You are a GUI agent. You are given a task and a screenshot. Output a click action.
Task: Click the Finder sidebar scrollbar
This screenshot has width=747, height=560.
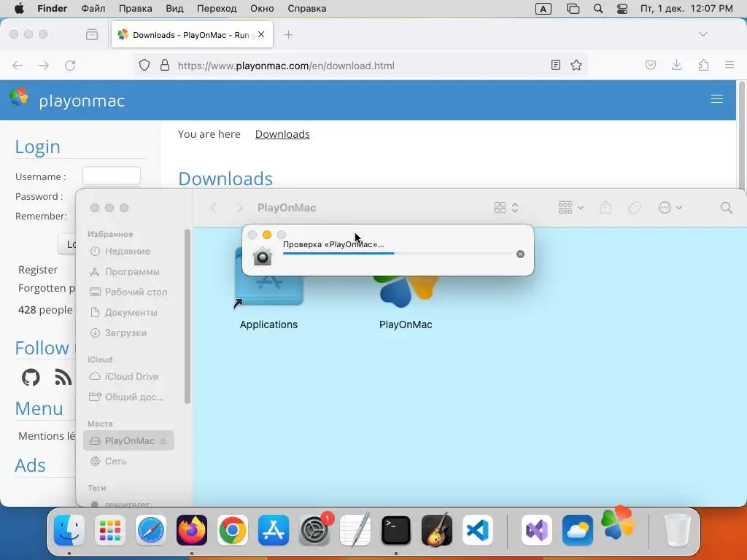(187, 316)
